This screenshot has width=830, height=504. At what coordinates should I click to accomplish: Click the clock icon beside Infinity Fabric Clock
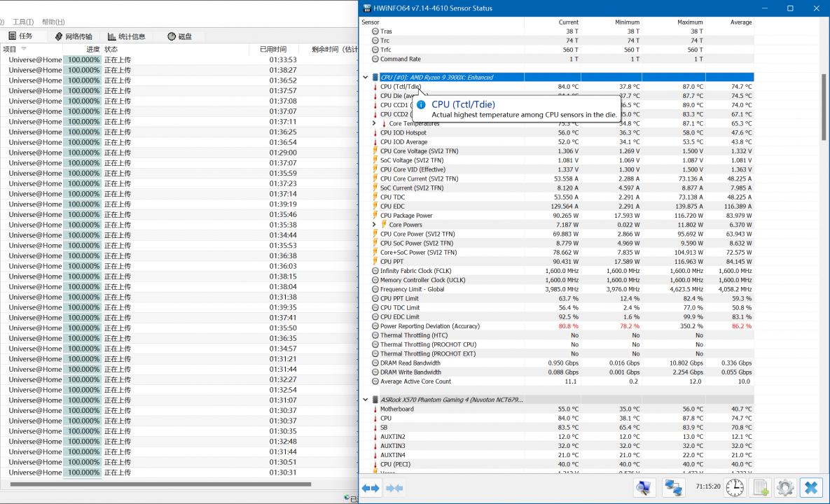click(x=375, y=271)
